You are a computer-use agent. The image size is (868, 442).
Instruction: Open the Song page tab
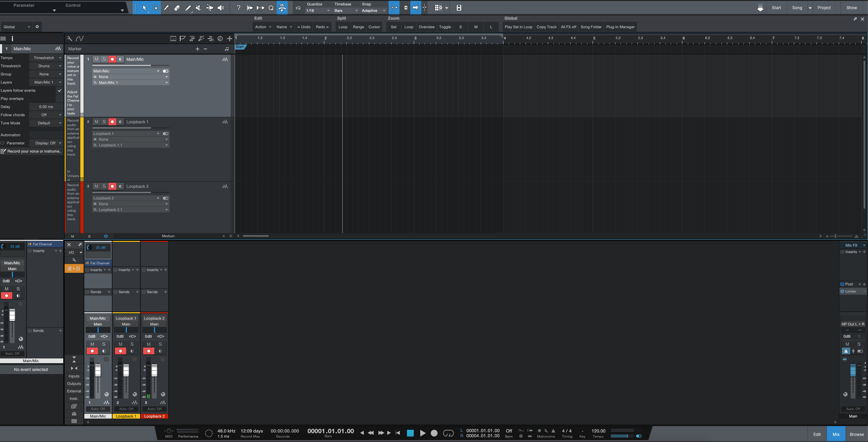(797, 7)
